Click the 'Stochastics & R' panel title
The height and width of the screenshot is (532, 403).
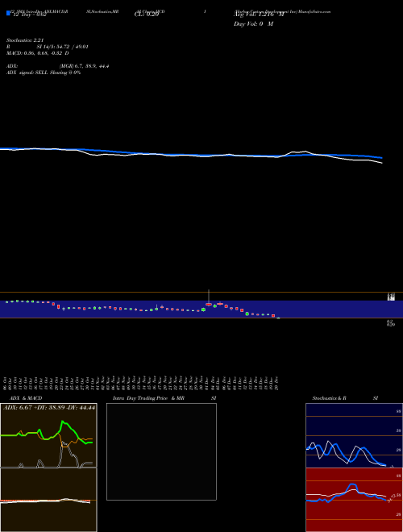pyautogui.click(x=329, y=398)
